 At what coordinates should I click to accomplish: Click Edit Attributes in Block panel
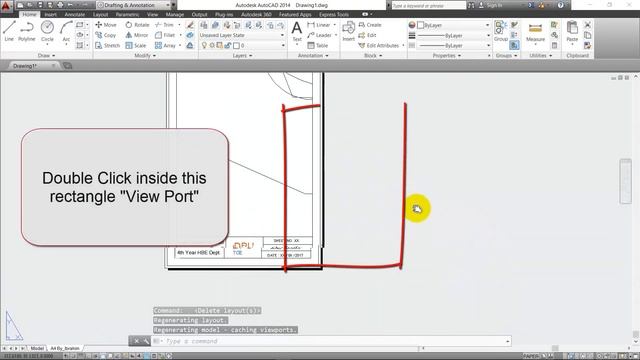379,45
